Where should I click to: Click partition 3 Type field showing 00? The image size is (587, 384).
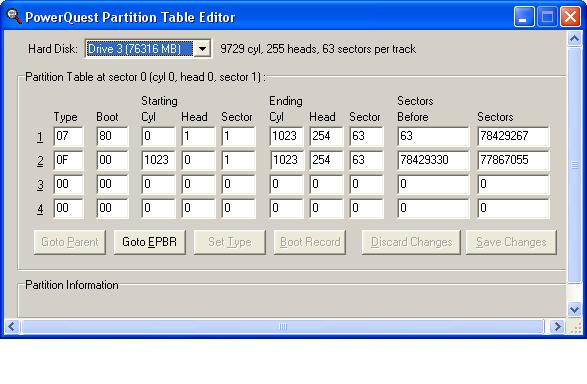pos(68,184)
